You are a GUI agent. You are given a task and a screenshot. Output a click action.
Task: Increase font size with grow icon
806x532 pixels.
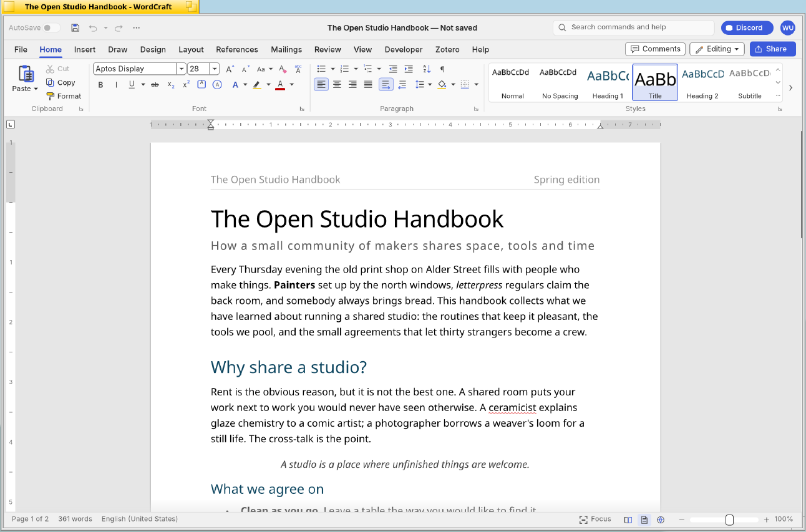230,69
